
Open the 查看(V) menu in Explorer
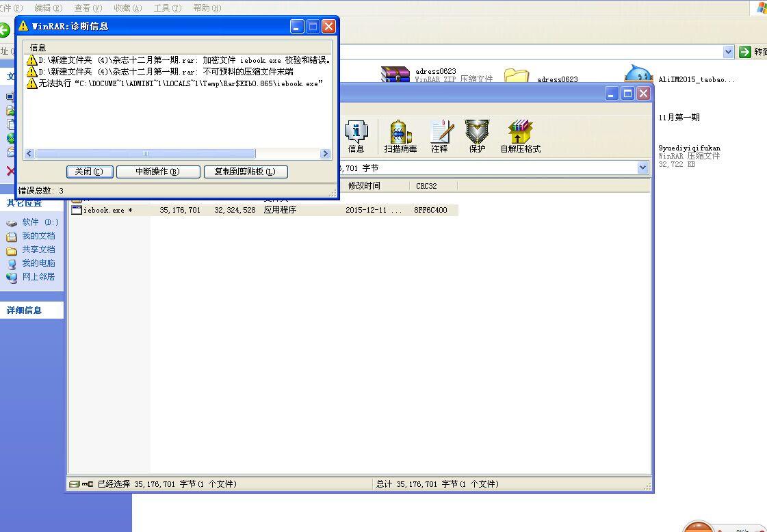tap(88, 8)
